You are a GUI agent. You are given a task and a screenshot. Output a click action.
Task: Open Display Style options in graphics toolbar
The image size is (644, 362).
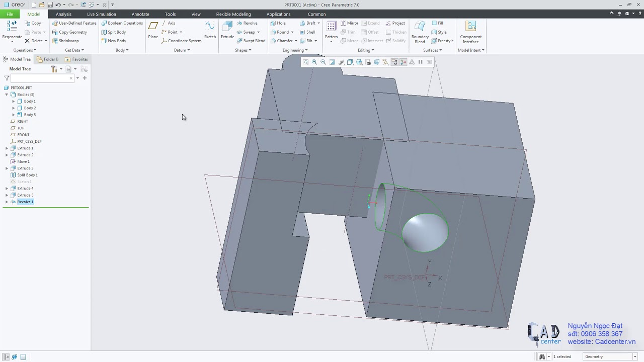click(x=350, y=62)
